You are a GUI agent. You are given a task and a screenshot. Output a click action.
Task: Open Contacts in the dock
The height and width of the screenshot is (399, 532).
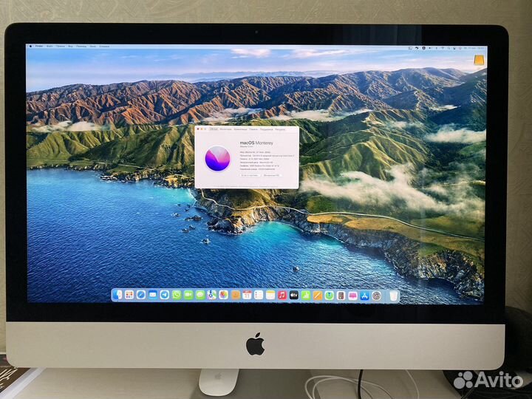[236, 295]
